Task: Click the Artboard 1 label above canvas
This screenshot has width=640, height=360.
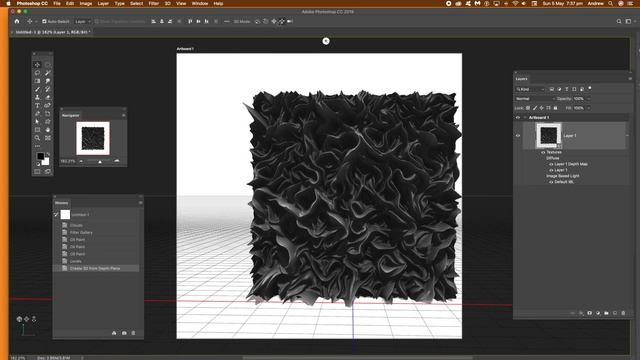Action: point(185,49)
